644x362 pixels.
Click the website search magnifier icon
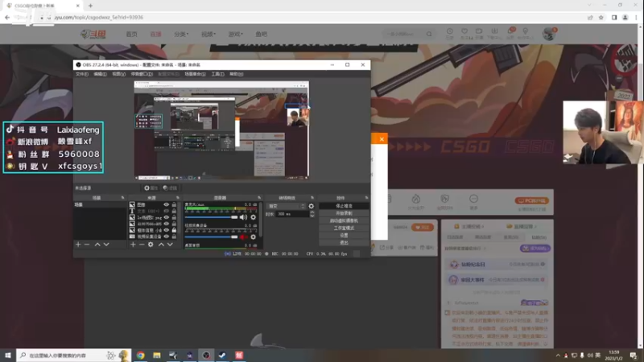(x=429, y=35)
